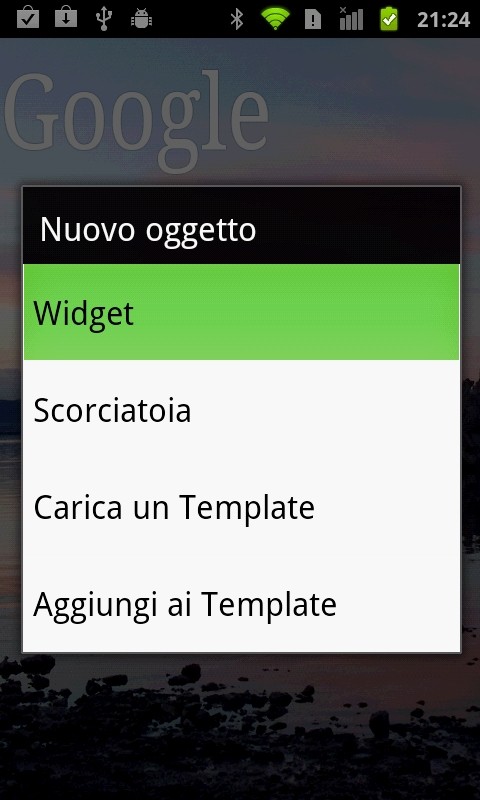Screen dimensions: 480x800
Task: Tap the Nuovo oggetto title text
Action: point(148,230)
